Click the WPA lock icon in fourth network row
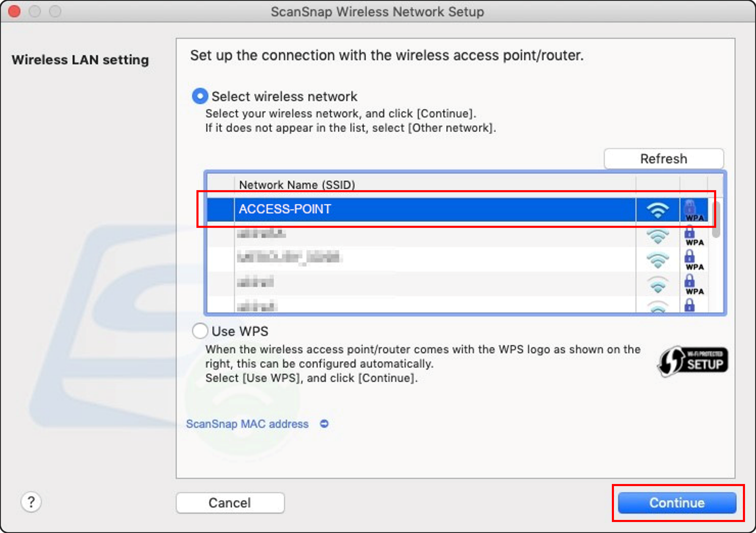Viewport: 756px width, 533px height. (694, 284)
